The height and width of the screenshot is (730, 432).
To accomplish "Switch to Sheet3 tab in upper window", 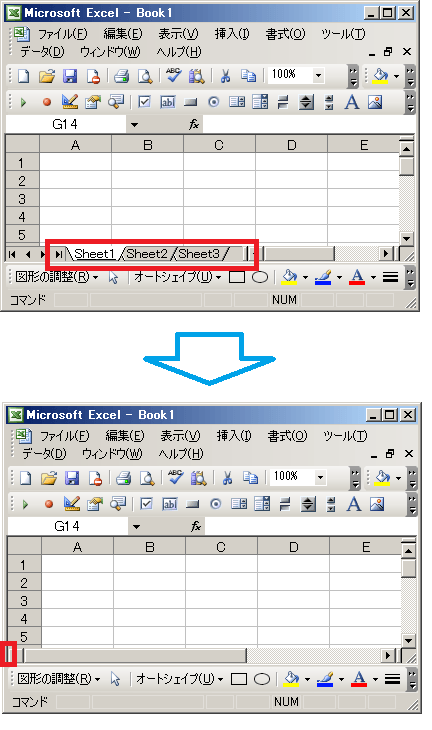I will point(199,254).
